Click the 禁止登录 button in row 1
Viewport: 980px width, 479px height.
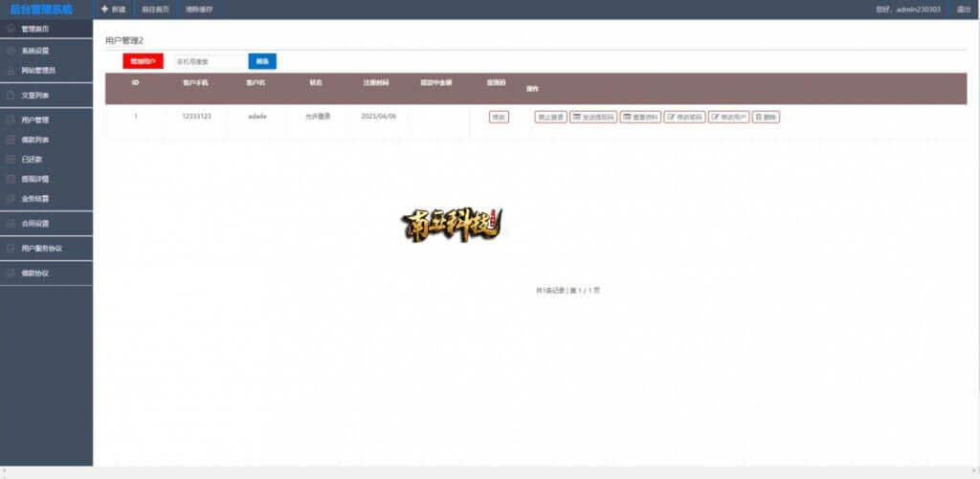(x=550, y=117)
